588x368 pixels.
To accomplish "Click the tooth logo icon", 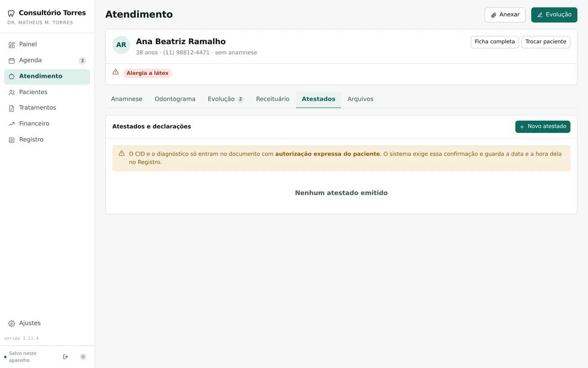I will [11, 13].
